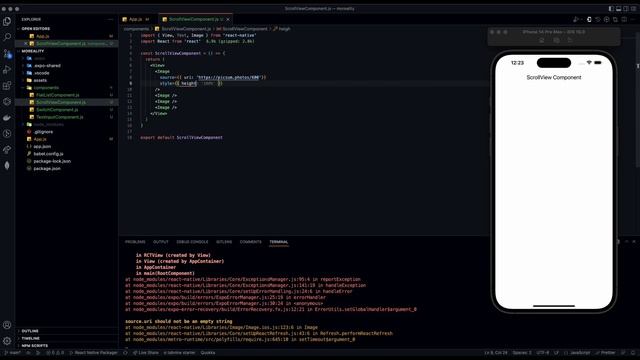Screen dimensions: 640x360
Task: Expand the NPM Scripts section
Action: 67,346
